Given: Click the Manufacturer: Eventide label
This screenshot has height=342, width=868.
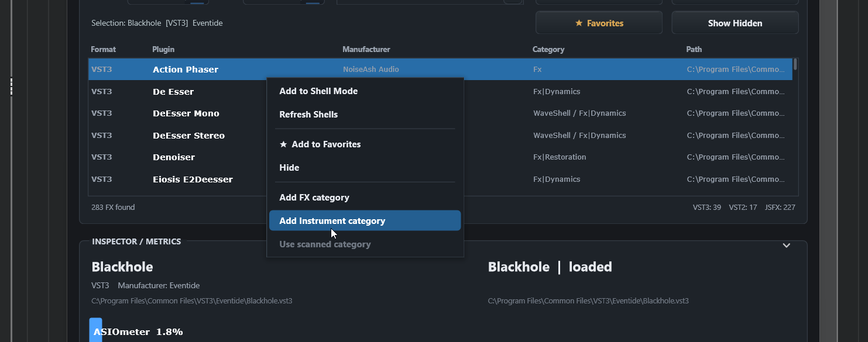Looking at the screenshot, I should pos(159,286).
